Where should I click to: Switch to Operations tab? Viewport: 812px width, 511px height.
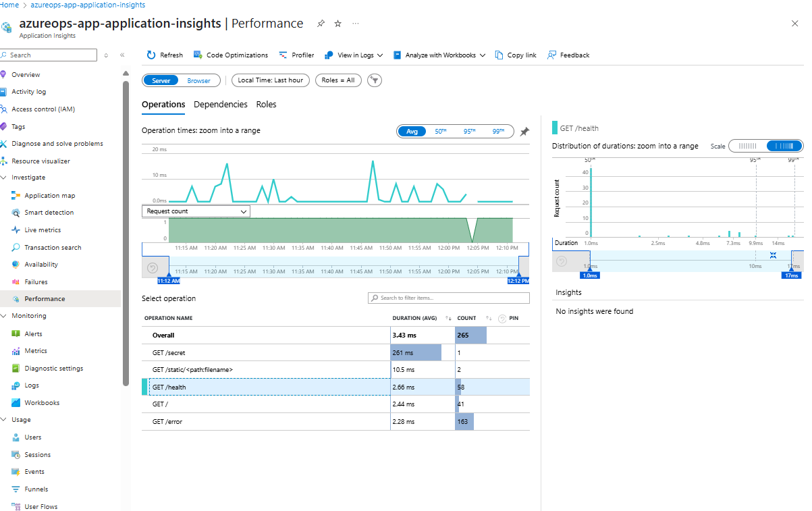tap(163, 105)
